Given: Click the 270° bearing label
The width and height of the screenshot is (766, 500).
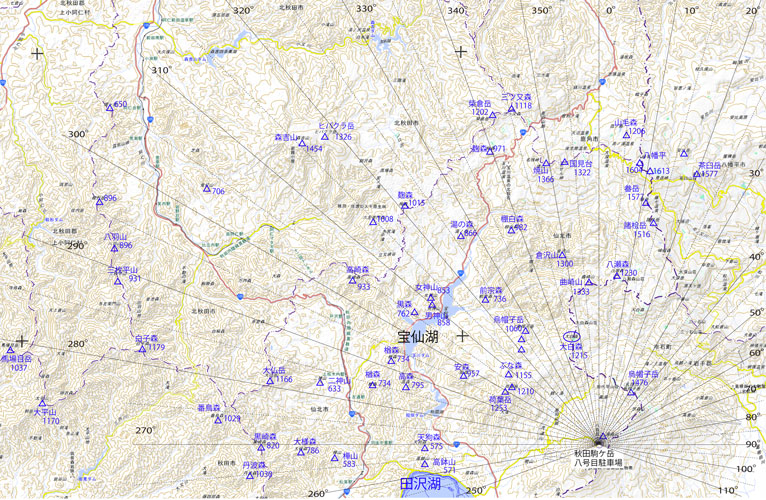Looking at the screenshot, I should click(x=146, y=430).
